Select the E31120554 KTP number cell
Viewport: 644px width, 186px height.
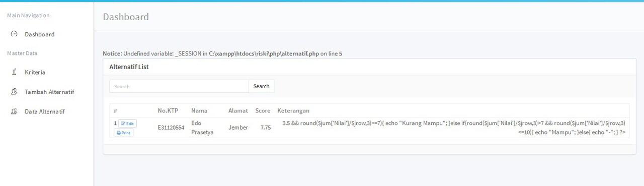coord(171,128)
